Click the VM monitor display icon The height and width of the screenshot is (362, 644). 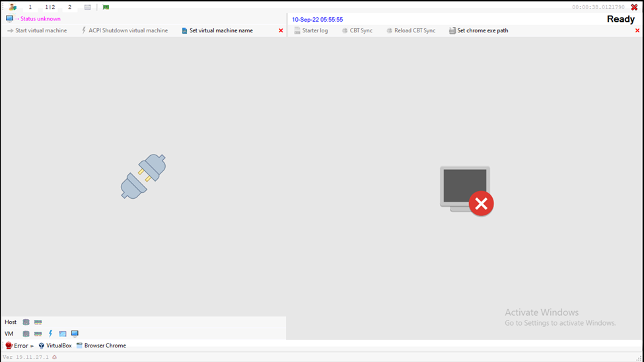pos(75,334)
